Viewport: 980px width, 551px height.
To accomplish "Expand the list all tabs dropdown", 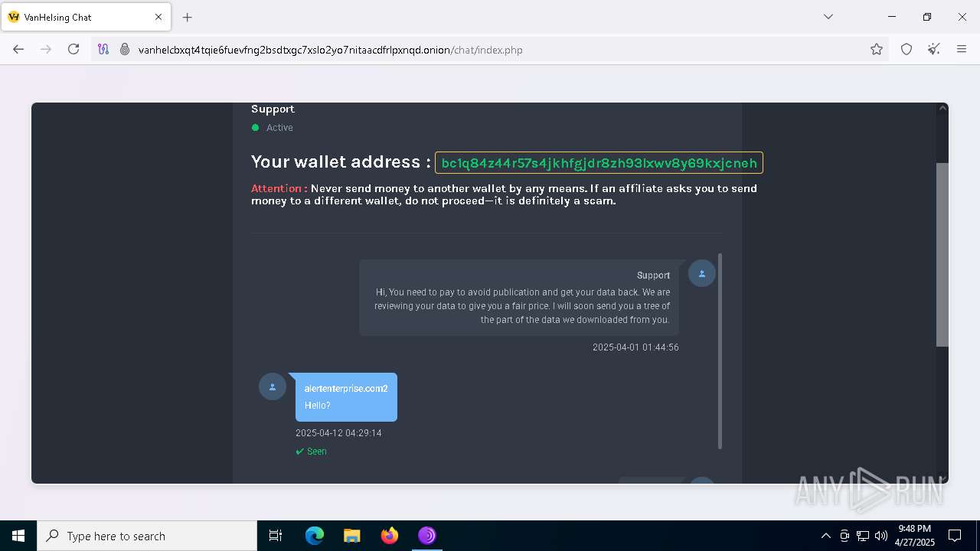I will pyautogui.click(x=828, y=17).
